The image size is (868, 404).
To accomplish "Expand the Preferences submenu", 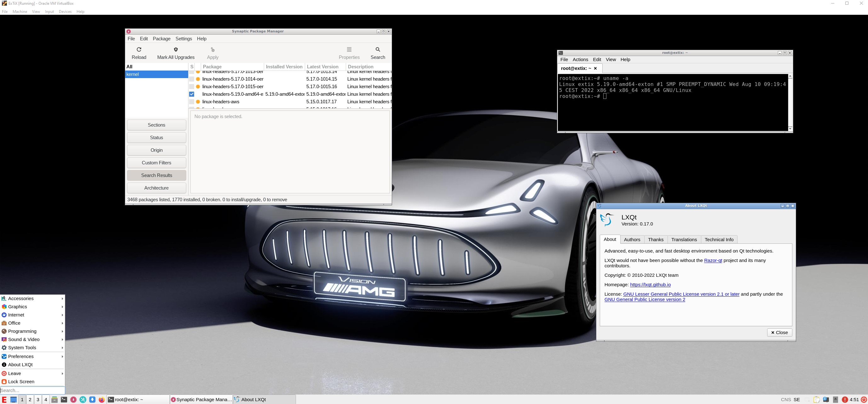I will coord(32,356).
